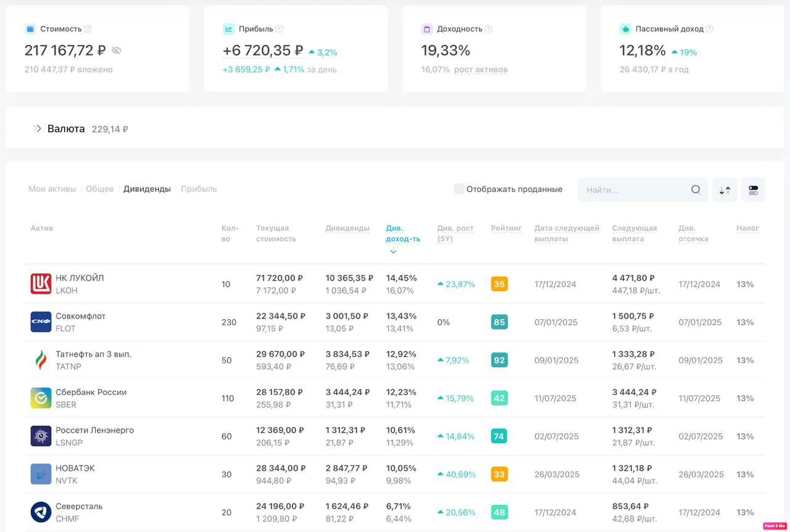The height and width of the screenshot is (532, 790).
Task: Select the Дивиденды tab
Action: click(147, 189)
